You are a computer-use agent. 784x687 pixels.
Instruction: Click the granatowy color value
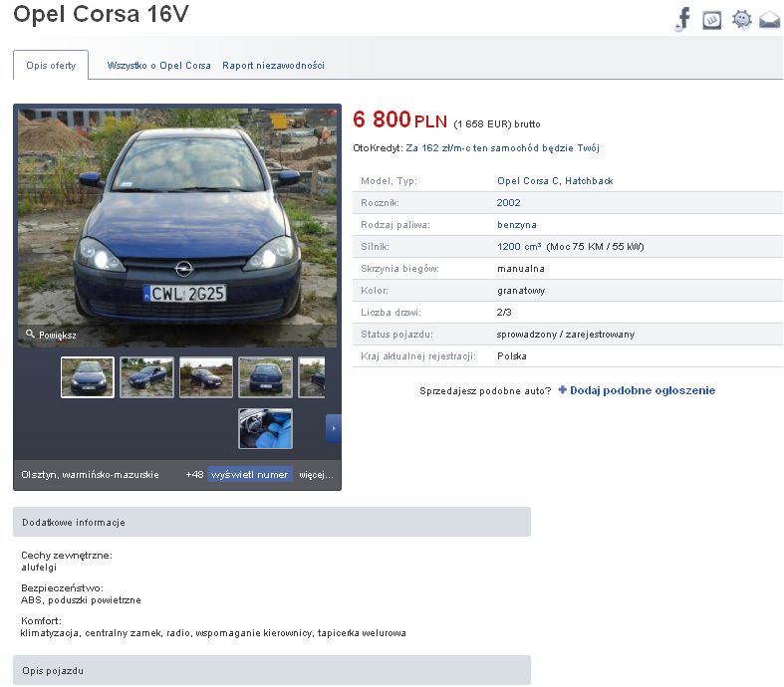pos(521,291)
